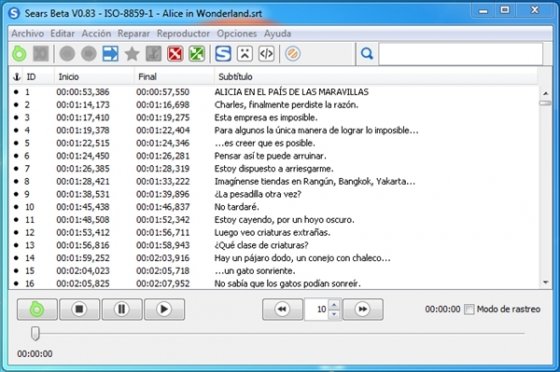Click the Sears app logo in the title bar
The image size is (560, 372).
click(x=14, y=13)
